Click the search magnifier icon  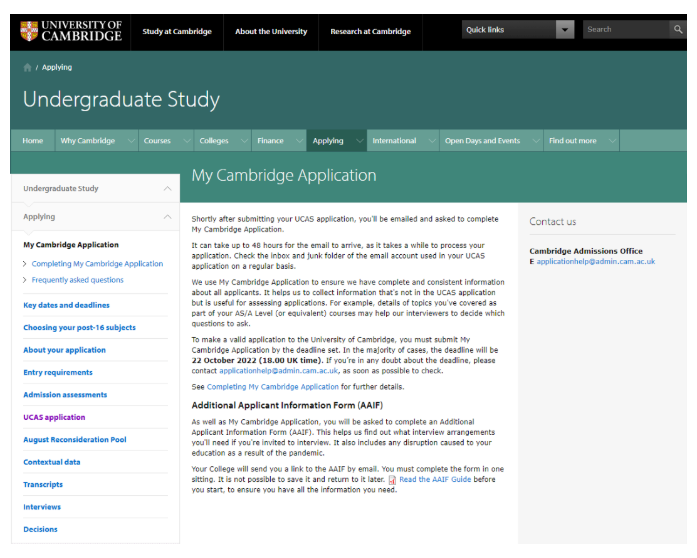coord(678,30)
